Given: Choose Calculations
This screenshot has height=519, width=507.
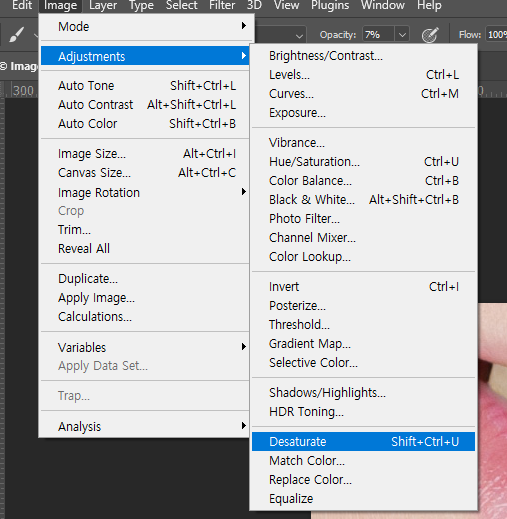Looking at the screenshot, I should coord(145,317).
